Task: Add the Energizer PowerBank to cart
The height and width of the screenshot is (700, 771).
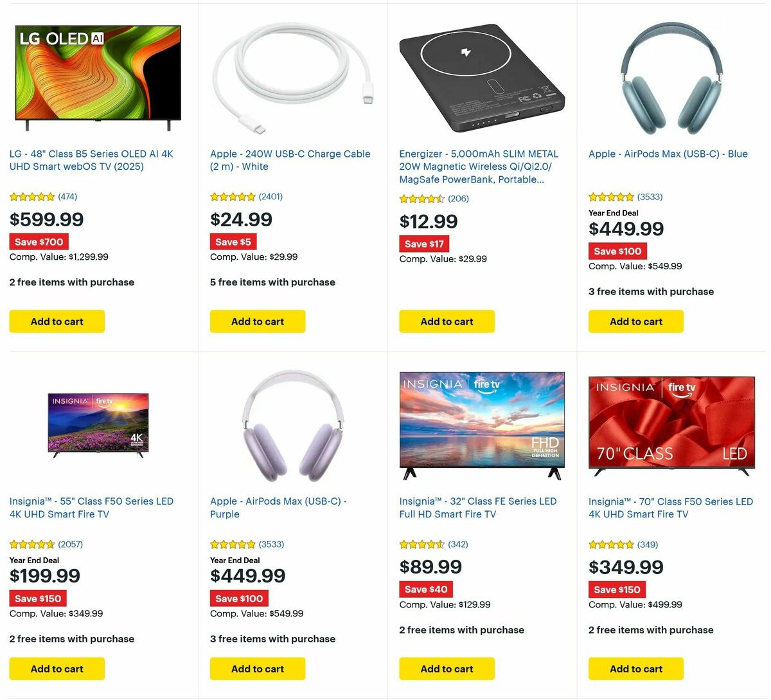Action: tap(447, 321)
